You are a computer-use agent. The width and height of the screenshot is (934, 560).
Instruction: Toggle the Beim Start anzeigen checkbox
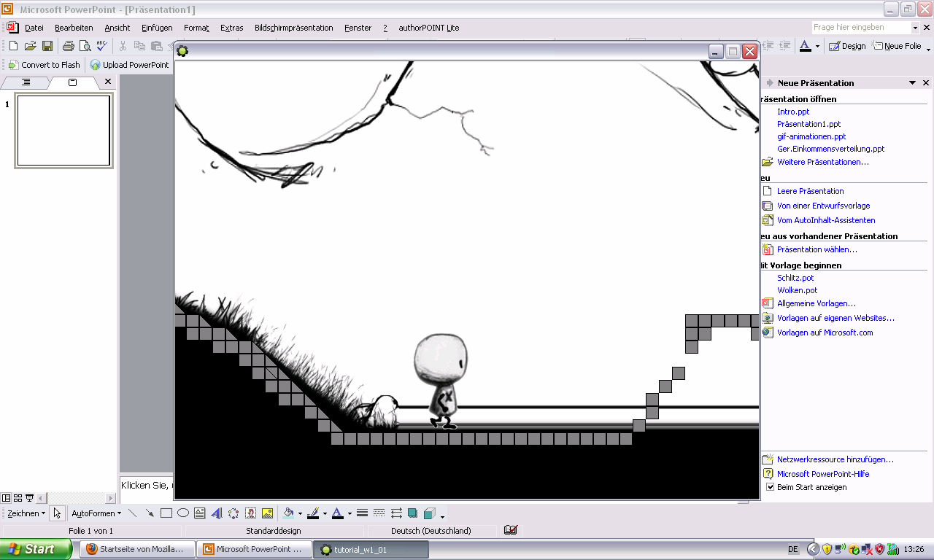coord(770,487)
